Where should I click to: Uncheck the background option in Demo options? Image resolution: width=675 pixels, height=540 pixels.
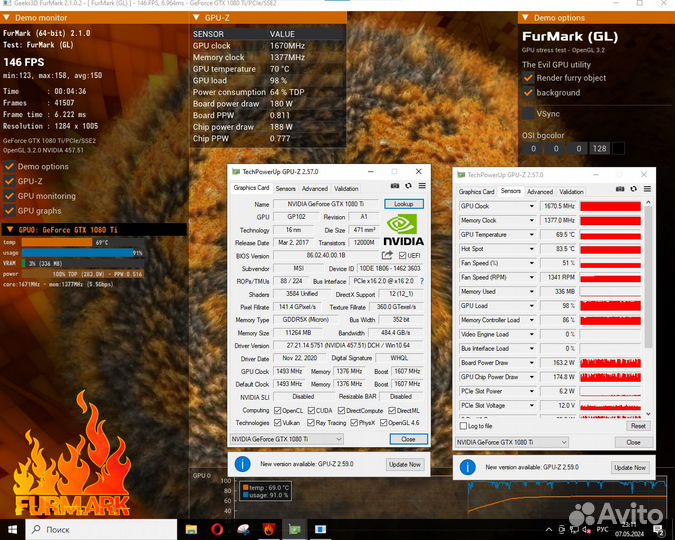pyautogui.click(x=528, y=93)
